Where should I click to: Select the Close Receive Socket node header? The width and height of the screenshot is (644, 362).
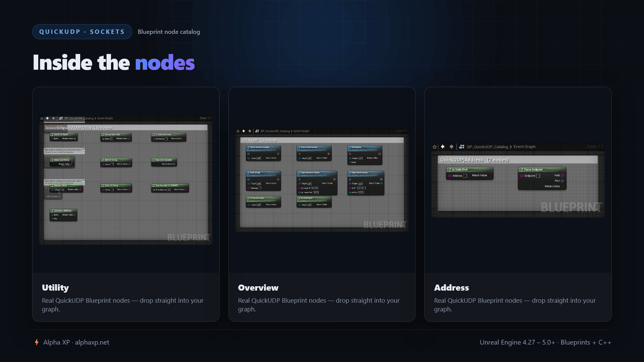[263, 148]
